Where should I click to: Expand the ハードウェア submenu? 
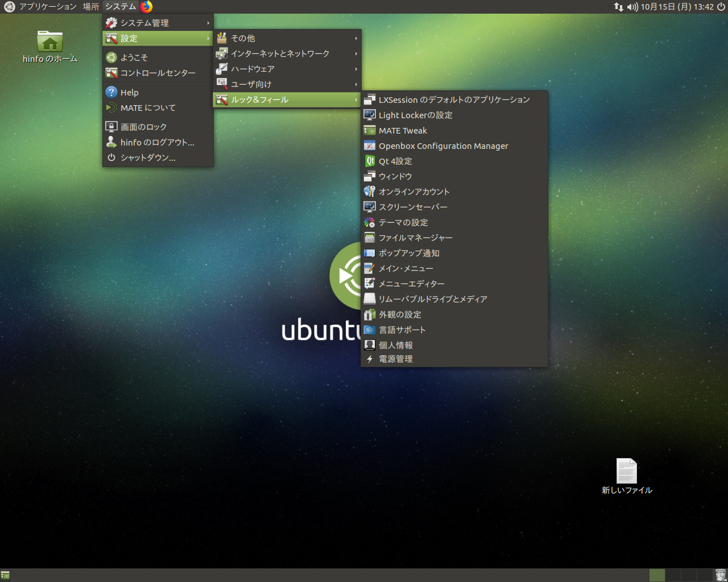[x=287, y=69]
